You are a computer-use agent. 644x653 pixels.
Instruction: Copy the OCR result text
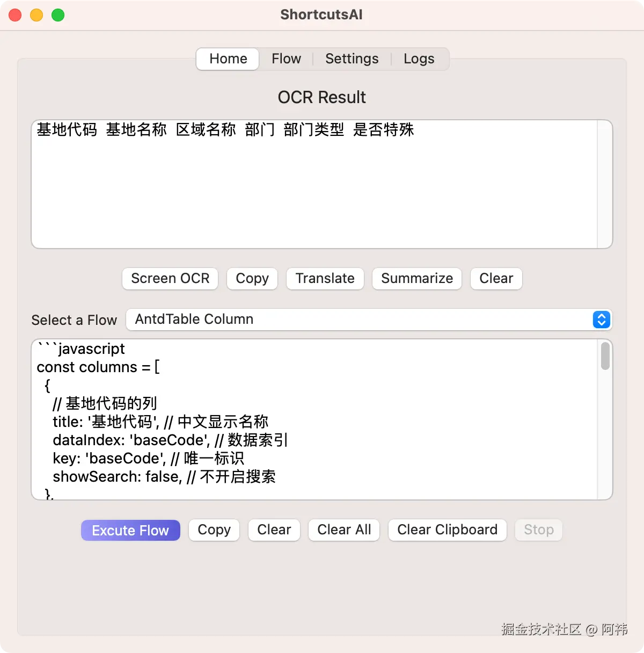coord(252,278)
